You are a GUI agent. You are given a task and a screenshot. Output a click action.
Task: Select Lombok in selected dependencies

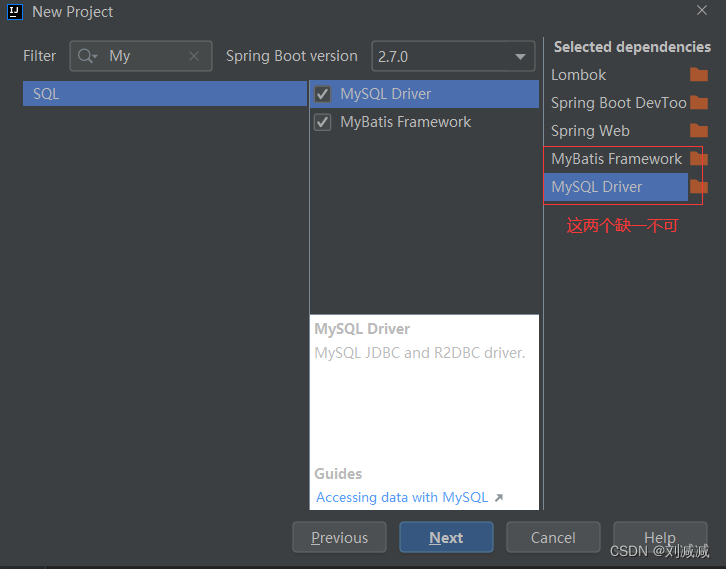(578, 75)
